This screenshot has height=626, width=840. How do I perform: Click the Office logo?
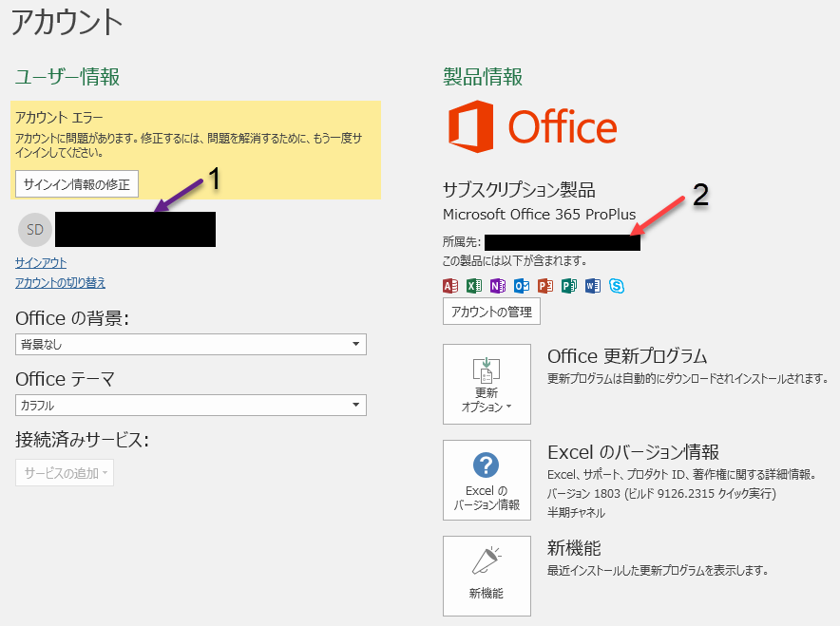click(x=532, y=126)
